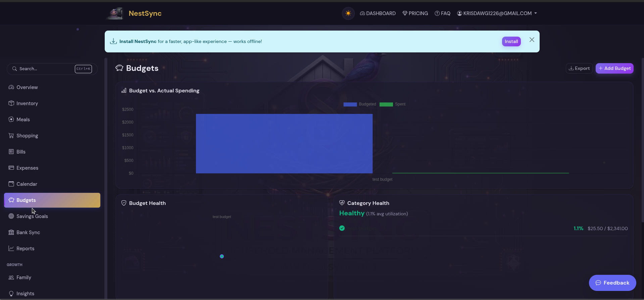Screen dimensions: 644x300
Task: Click the test budget x-axis label
Action: (x=382, y=179)
